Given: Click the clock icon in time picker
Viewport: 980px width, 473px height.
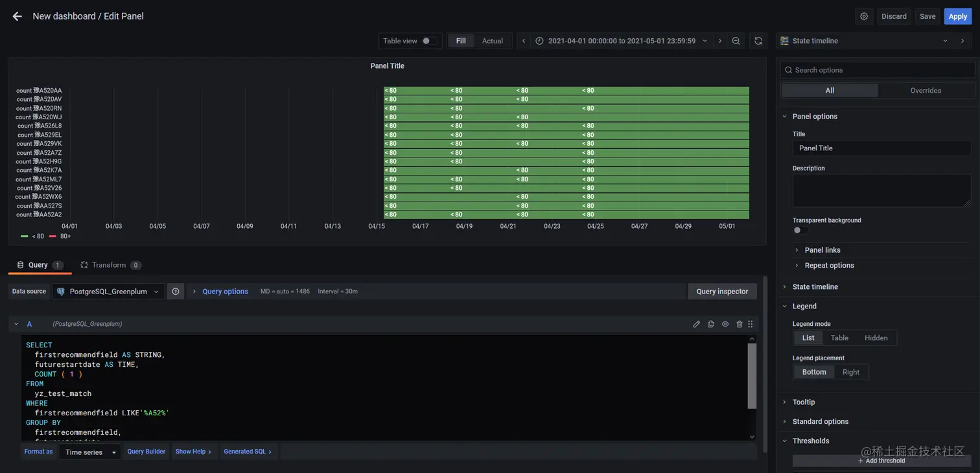Looking at the screenshot, I should 539,41.
